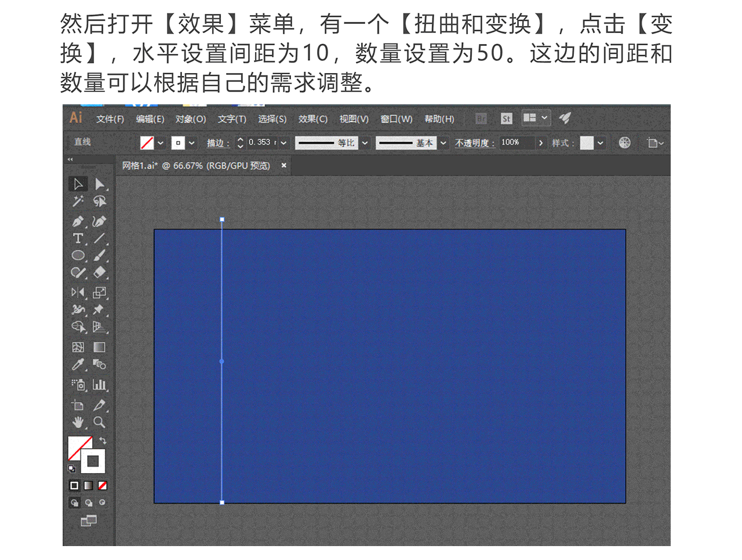Open the 视图(V) menu

[x=354, y=119]
